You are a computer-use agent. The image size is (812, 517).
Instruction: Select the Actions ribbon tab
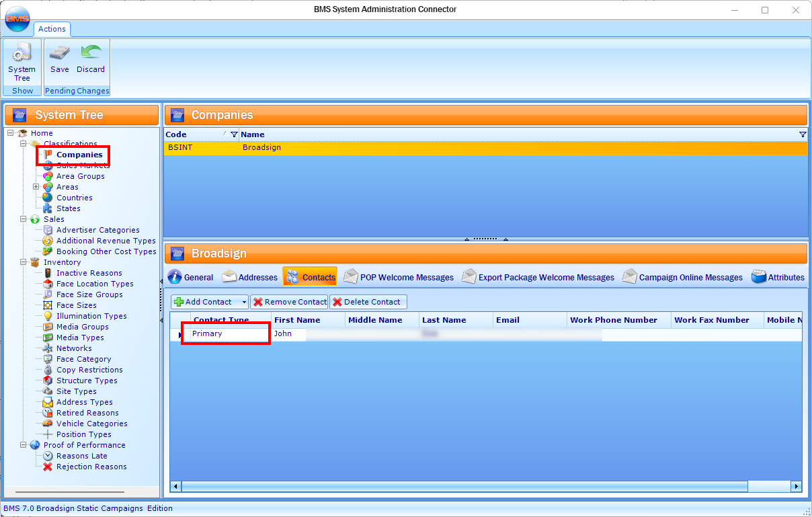[x=52, y=29]
